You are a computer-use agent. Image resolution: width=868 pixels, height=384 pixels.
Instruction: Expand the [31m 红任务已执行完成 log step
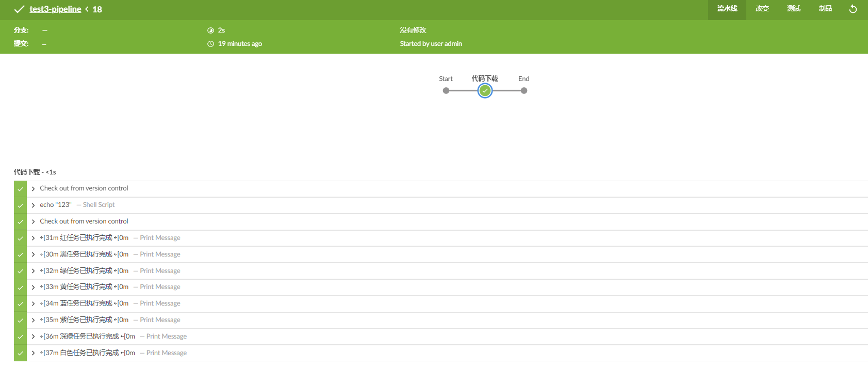pos(33,238)
